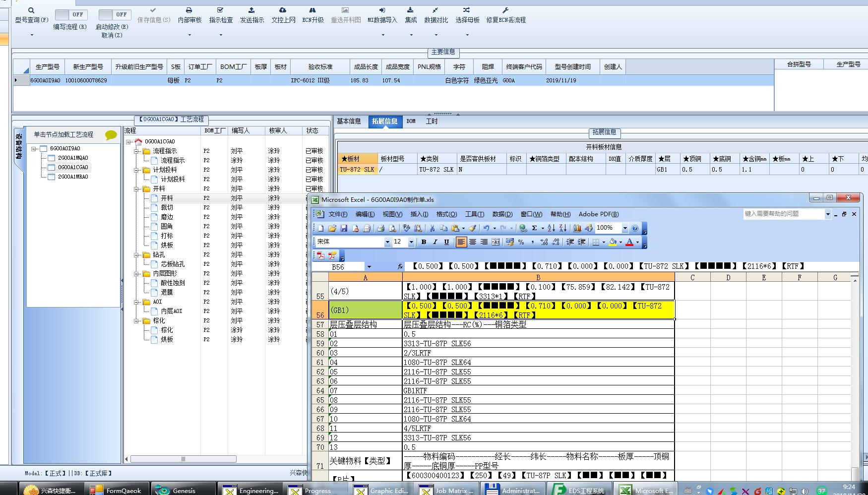868x495 pixels.
Task: Open Excel 数据(D) menu
Action: tap(502, 214)
